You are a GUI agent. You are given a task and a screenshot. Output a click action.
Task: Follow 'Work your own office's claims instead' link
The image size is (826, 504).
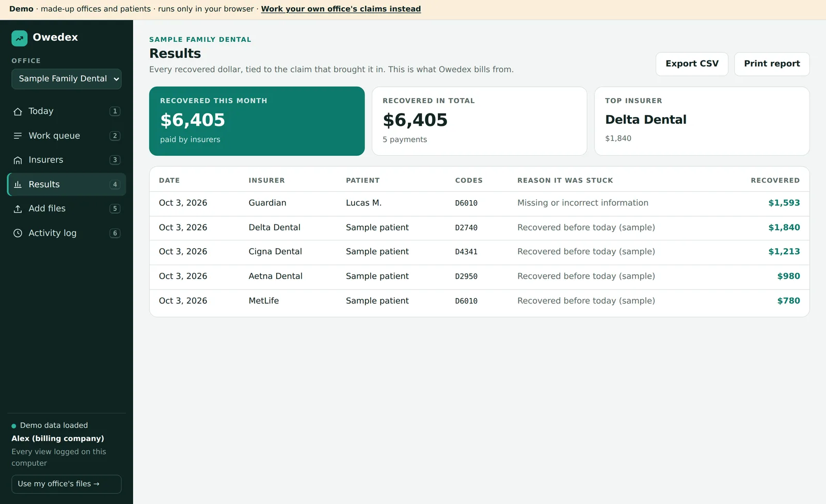[x=341, y=9]
